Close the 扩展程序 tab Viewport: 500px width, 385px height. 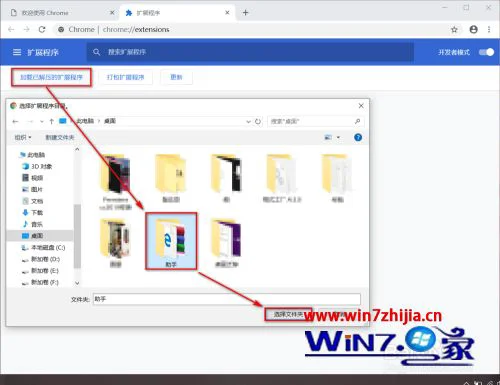tap(227, 13)
